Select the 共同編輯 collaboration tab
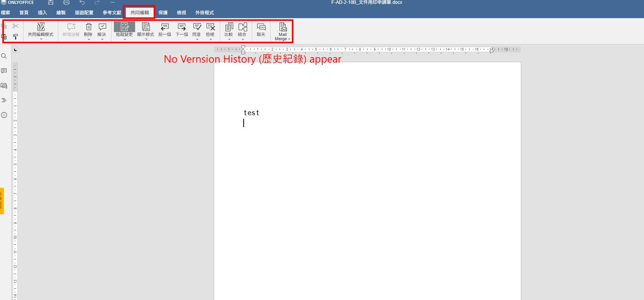 coord(140,13)
